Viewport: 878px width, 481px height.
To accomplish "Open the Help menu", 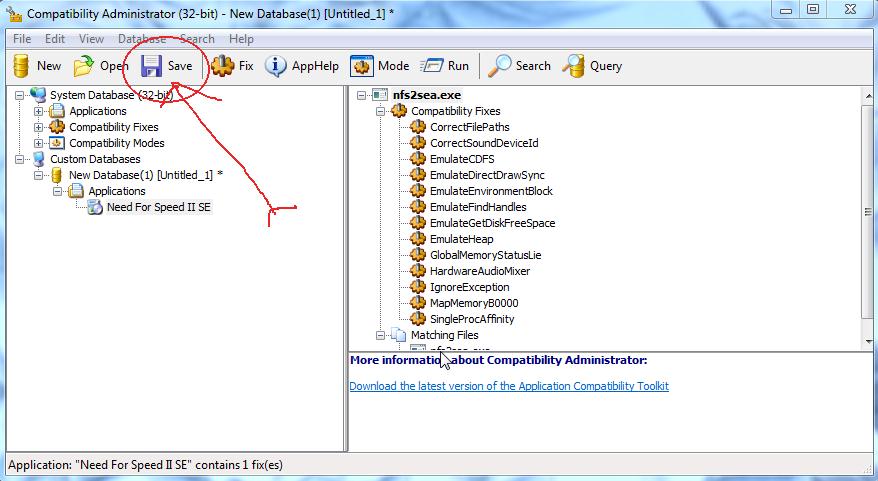I will coord(241,39).
